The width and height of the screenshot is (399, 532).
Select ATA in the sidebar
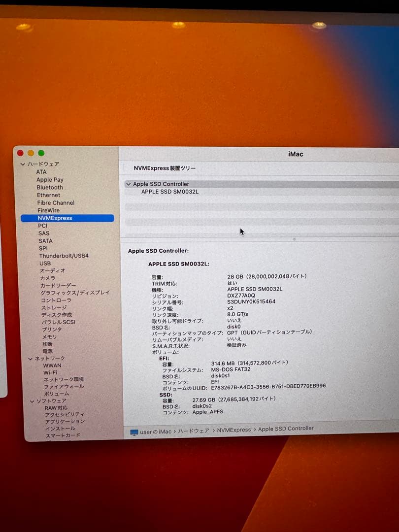click(x=41, y=172)
